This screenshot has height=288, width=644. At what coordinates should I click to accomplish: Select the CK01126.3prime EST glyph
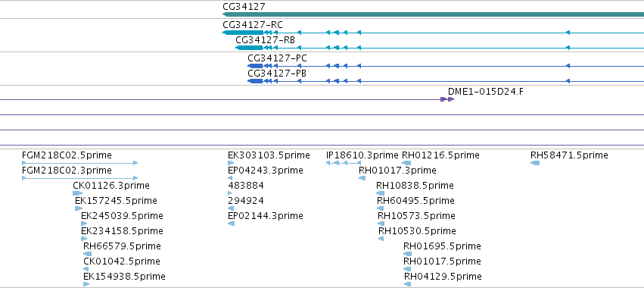click(x=78, y=193)
